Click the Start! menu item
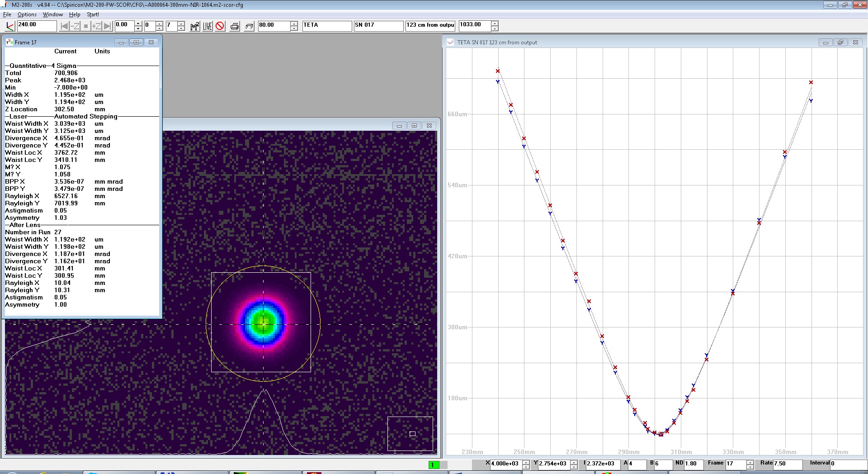The width and height of the screenshot is (868, 474). 93,14
